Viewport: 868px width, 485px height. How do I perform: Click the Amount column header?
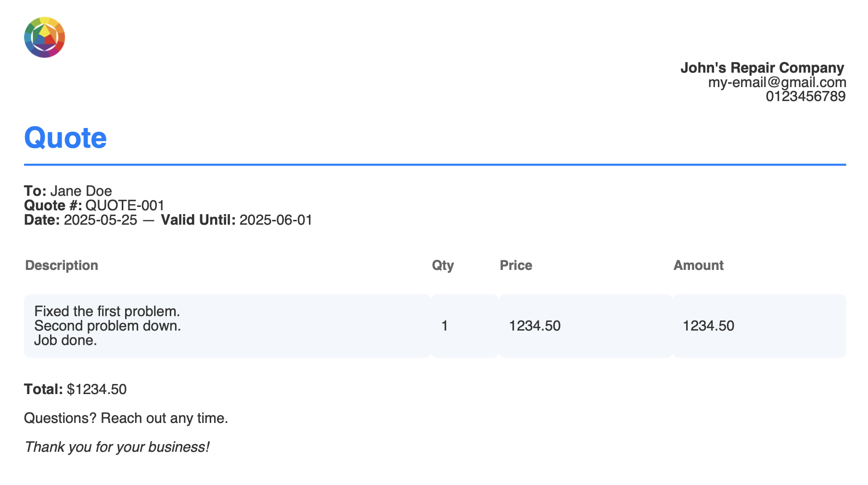(698, 265)
